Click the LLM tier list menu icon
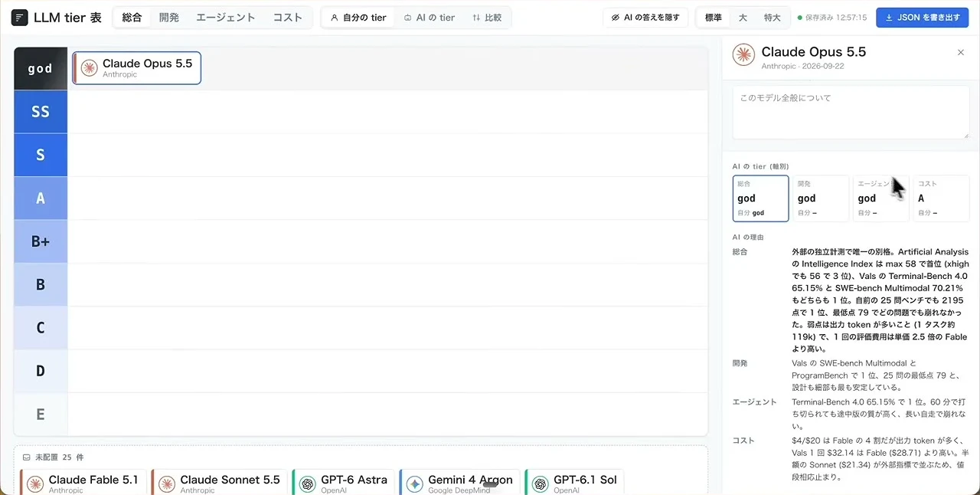 click(x=20, y=18)
